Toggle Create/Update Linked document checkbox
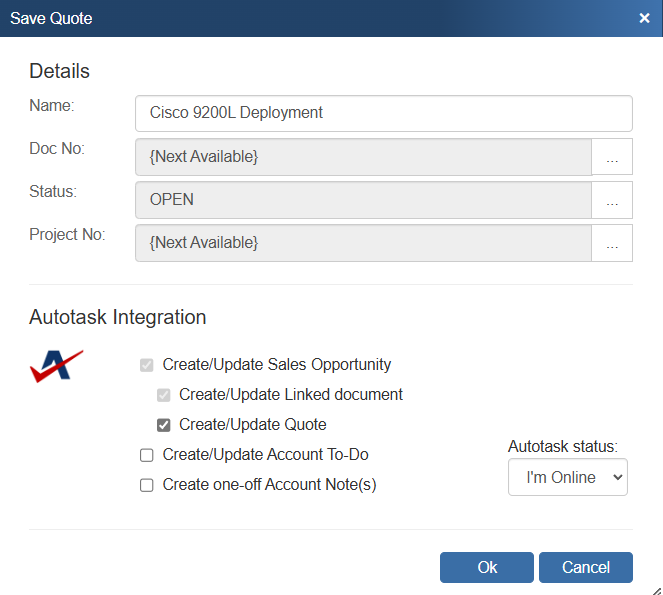 tap(164, 395)
